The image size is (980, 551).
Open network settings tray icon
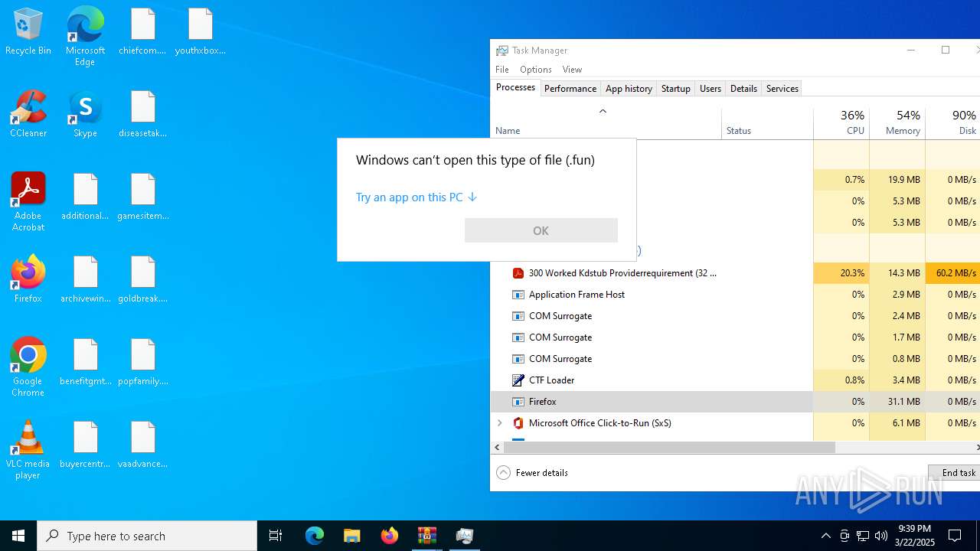(863, 536)
